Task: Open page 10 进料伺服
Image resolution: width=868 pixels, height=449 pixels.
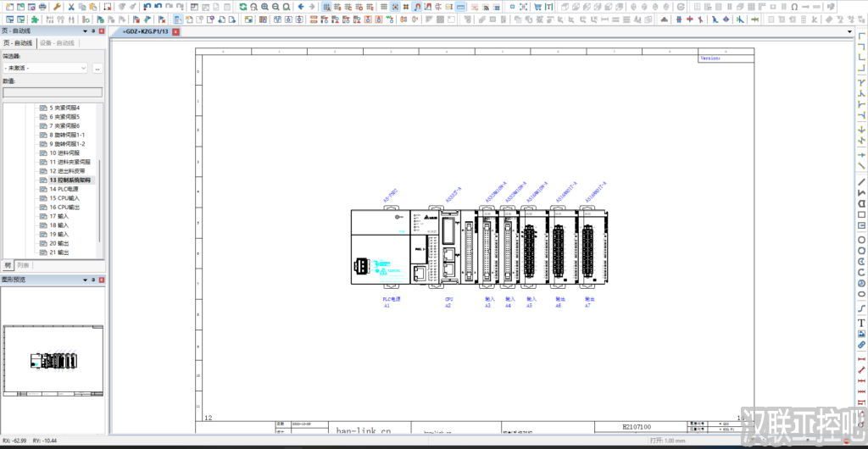Action: pos(64,152)
